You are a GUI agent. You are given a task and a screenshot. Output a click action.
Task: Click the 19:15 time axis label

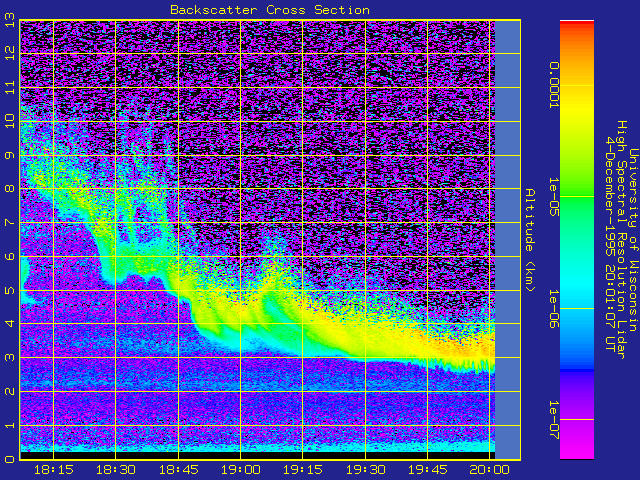[x=302, y=470]
